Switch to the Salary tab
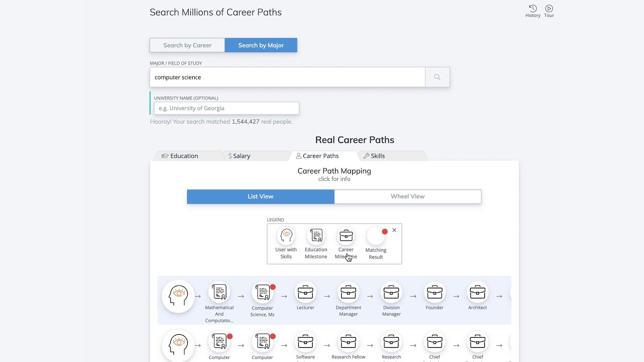Screen dimensions: 644x362 pyautogui.click(x=242, y=156)
